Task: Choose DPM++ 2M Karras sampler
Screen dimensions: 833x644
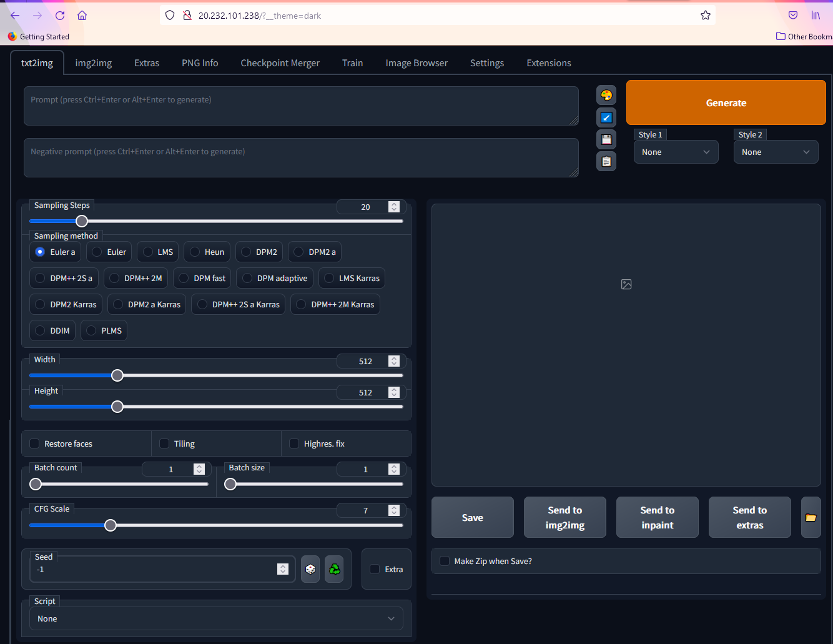Action: [x=335, y=304]
